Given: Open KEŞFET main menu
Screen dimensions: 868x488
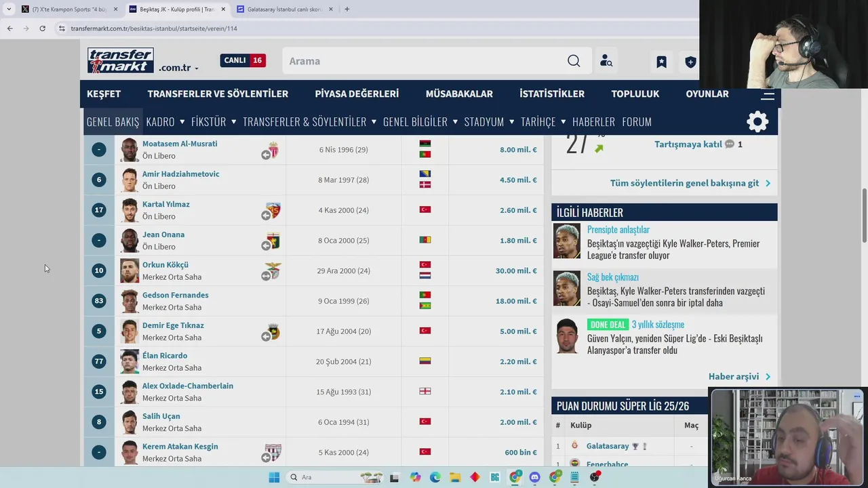Looking at the screenshot, I should [104, 94].
